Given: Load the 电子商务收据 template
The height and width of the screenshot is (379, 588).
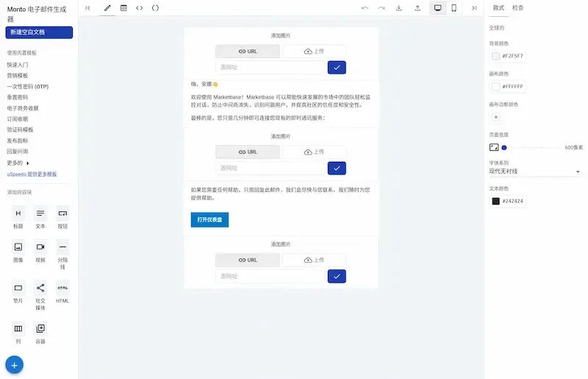Looking at the screenshot, I should pyautogui.click(x=23, y=108).
